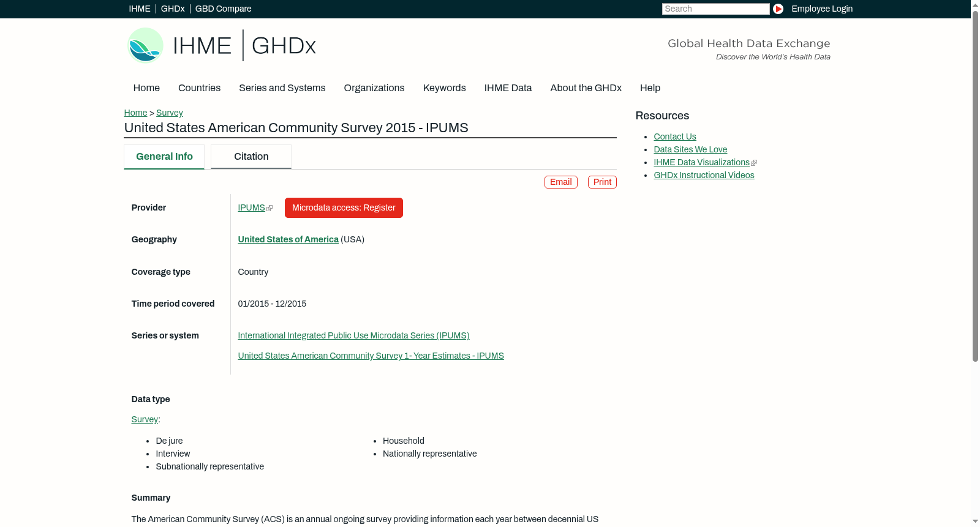The height and width of the screenshot is (527, 980).
Task: Click the Survey breadcrumb link
Action: pyautogui.click(x=170, y=113)
